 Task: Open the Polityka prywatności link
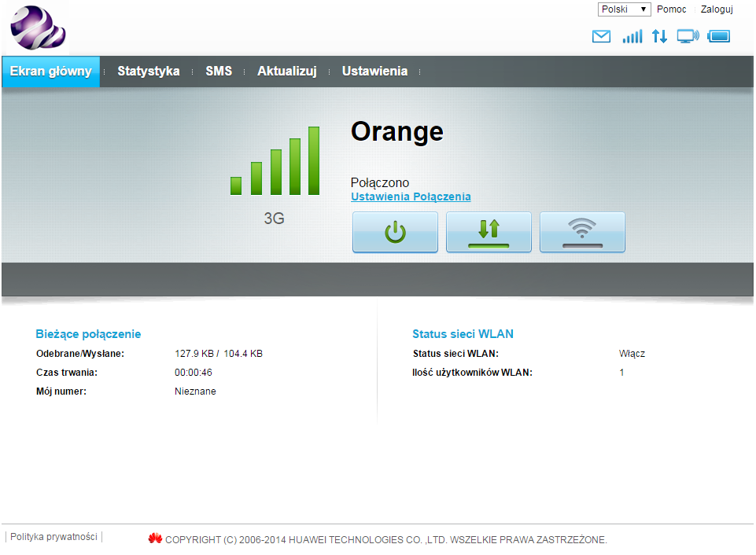53,537
